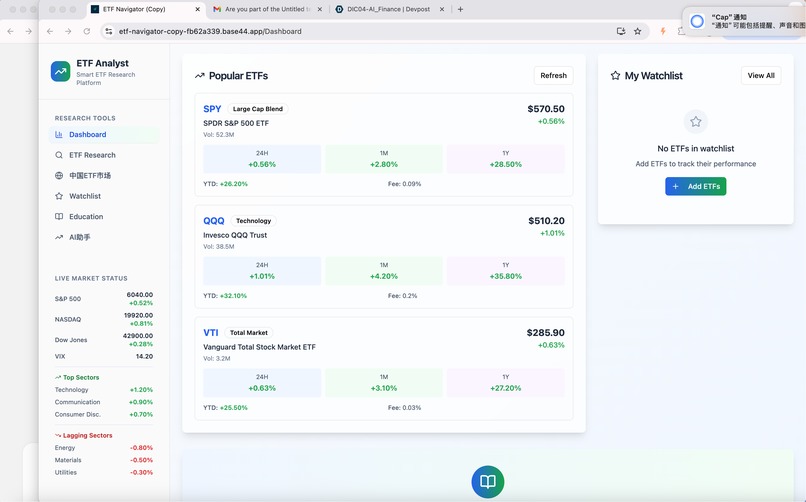806x502 pixels.
Task: Click the QQQ ticker link
Action: [214, 221]
